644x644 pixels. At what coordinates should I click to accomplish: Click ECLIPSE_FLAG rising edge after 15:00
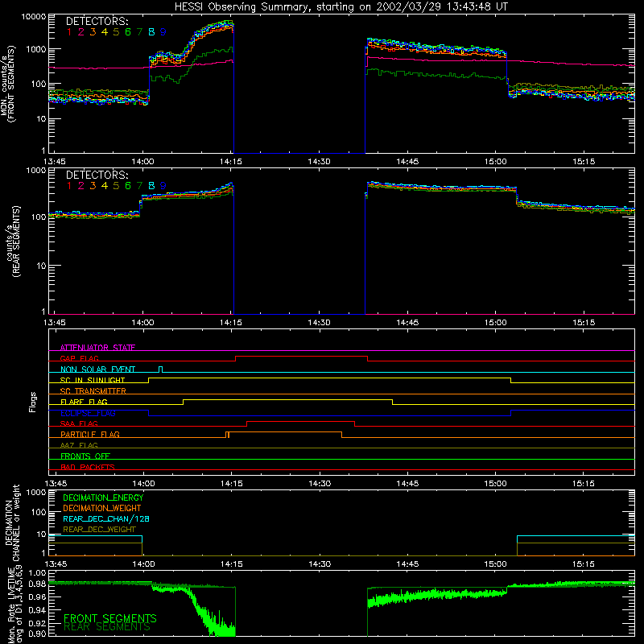coord(511,413)
